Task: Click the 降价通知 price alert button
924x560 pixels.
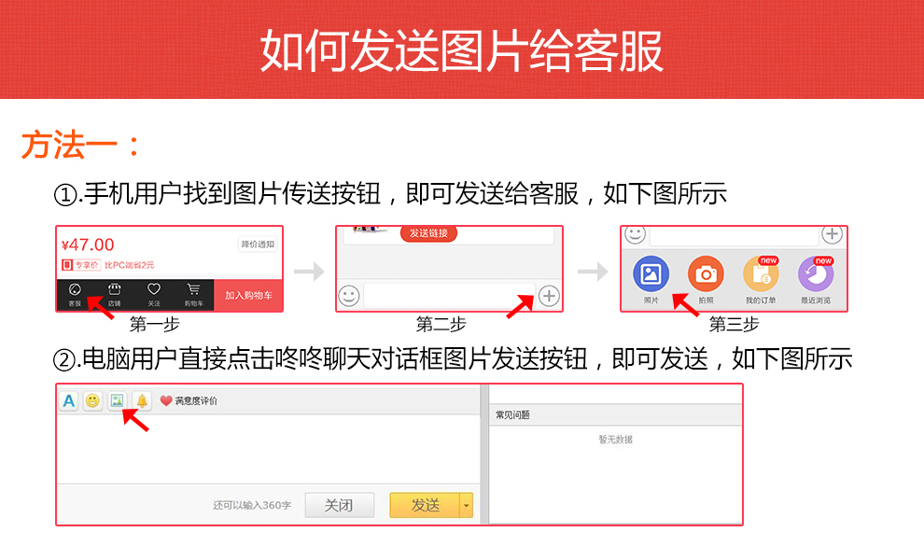Action: click(x=258, y=245)
